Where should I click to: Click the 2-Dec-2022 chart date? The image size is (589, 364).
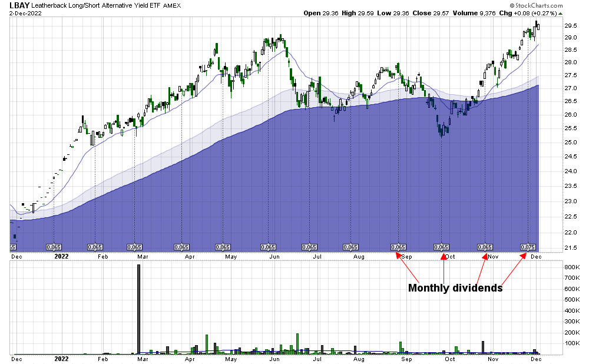25,13
